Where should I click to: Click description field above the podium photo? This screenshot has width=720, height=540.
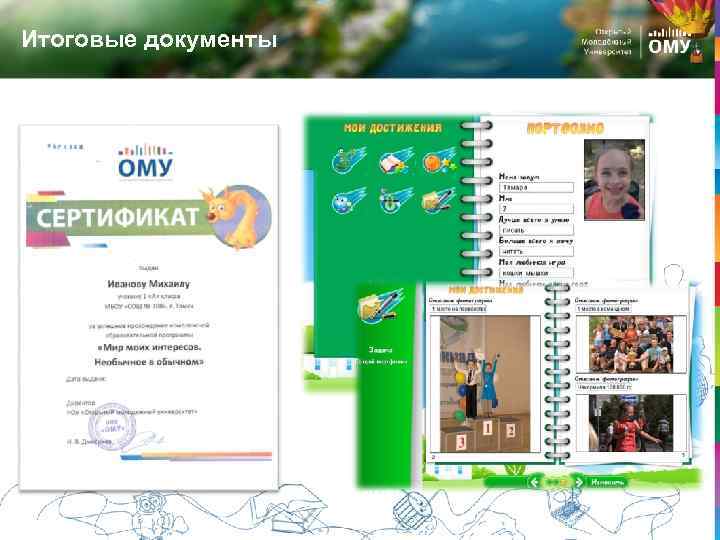pos(458,309)
